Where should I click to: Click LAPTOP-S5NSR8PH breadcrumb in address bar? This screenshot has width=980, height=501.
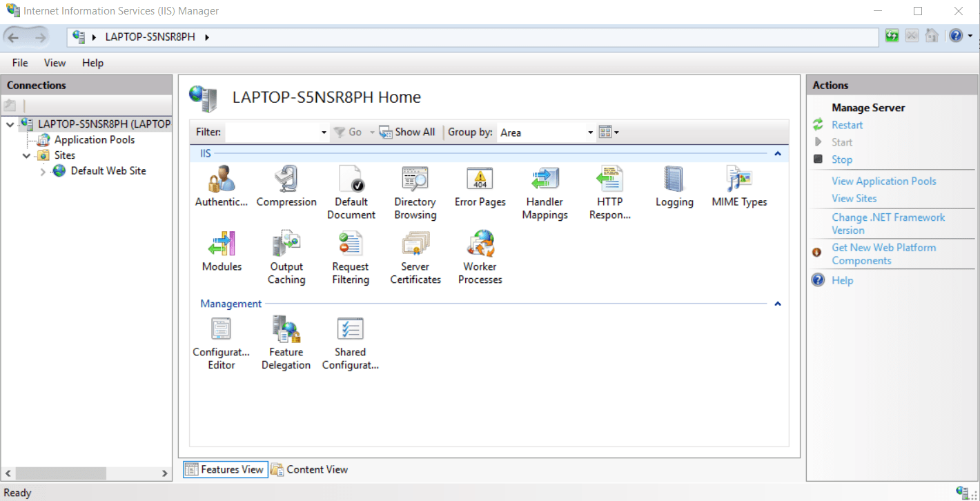coord(150,37)
